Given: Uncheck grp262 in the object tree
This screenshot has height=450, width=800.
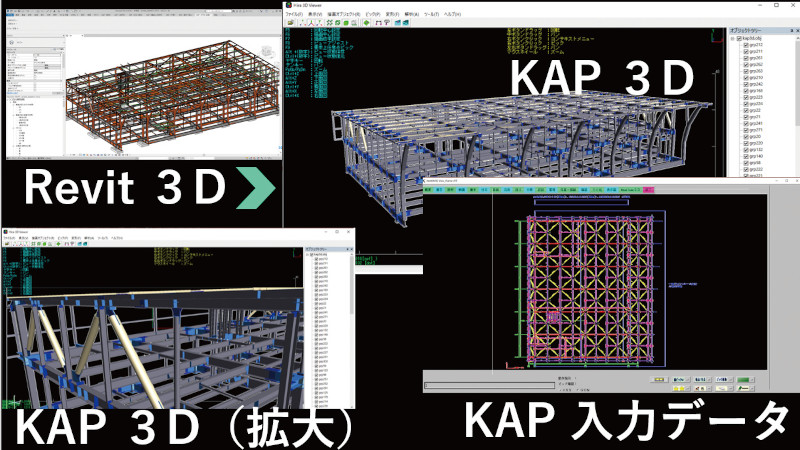Looking at the screenshot, I should tap(746, 65).
